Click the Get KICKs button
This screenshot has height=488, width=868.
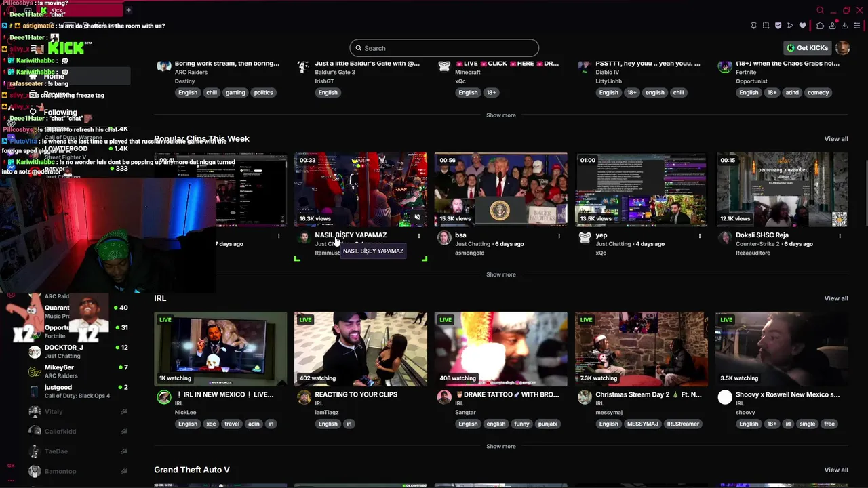(x=807, y=48)
